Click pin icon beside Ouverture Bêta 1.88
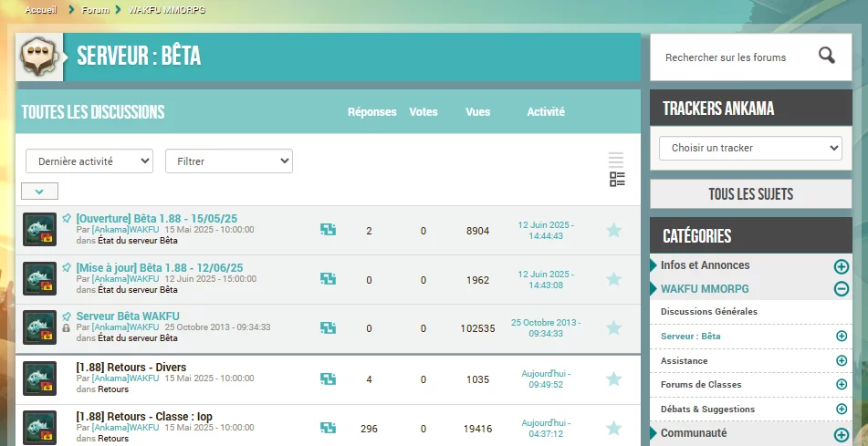The width and height of the screenshot is (868, 446). 67,218
